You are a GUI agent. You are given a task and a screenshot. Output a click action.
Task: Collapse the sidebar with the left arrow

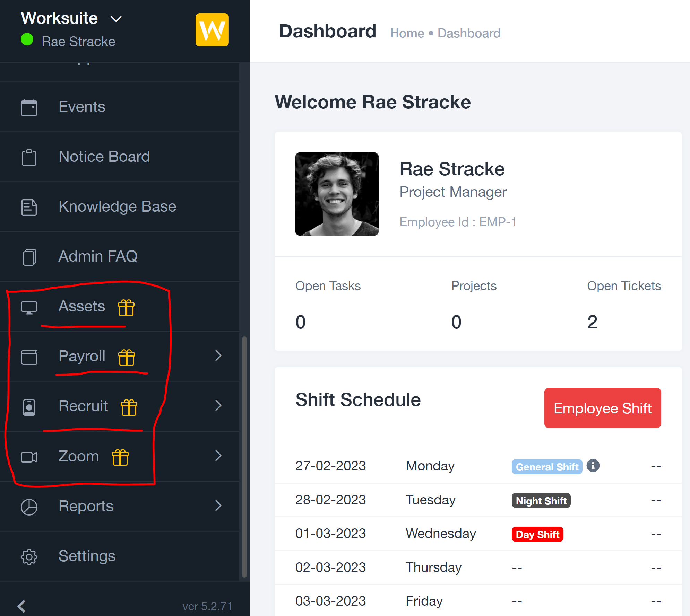pos(21,606)
